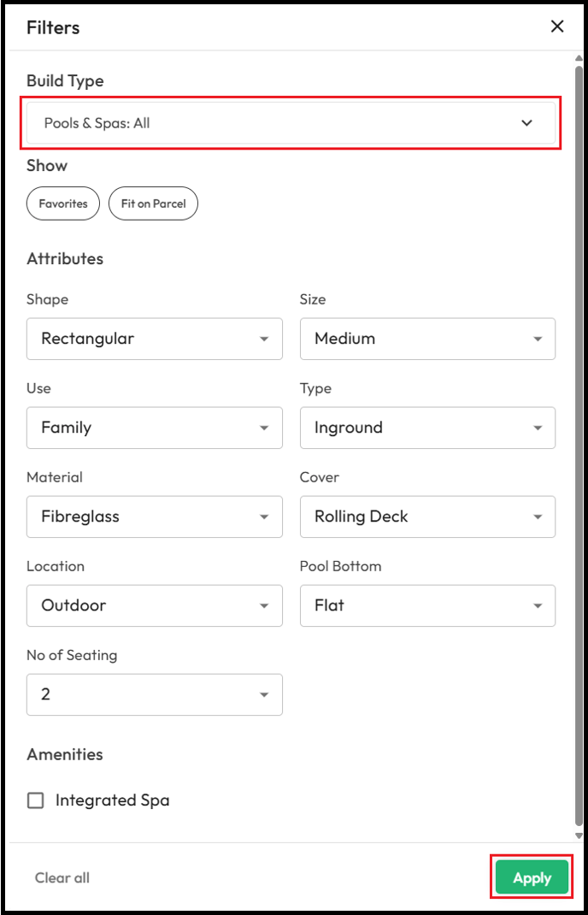Toggle the Fit on Parcel chip
Screen dimensions: 588x915
coord(154,204)
